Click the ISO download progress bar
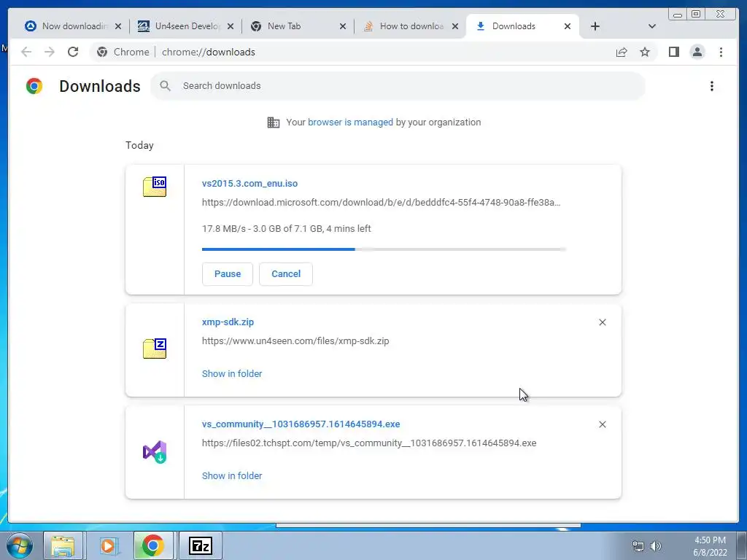Viewport: 747px width, 560px height. coord(384,249)
